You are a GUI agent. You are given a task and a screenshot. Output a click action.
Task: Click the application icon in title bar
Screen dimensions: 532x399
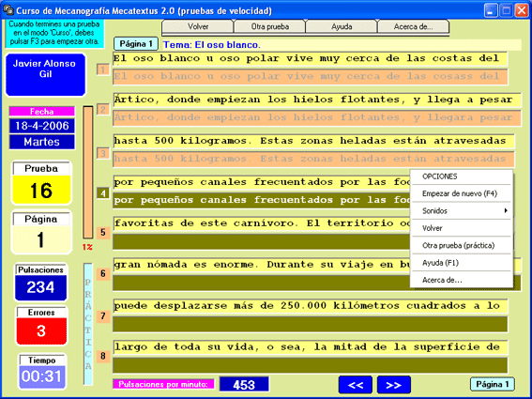(8, 10)
